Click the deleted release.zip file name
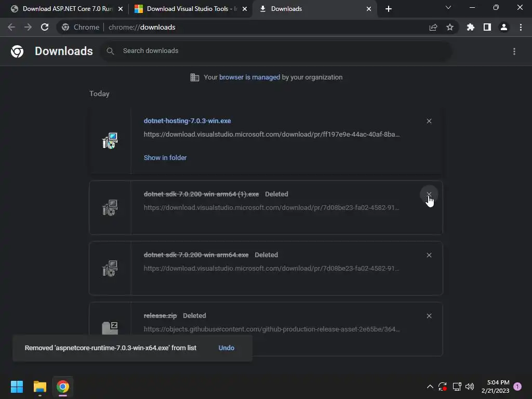The height and width of the screenshot is (399, 532). [x=160, y=315]
